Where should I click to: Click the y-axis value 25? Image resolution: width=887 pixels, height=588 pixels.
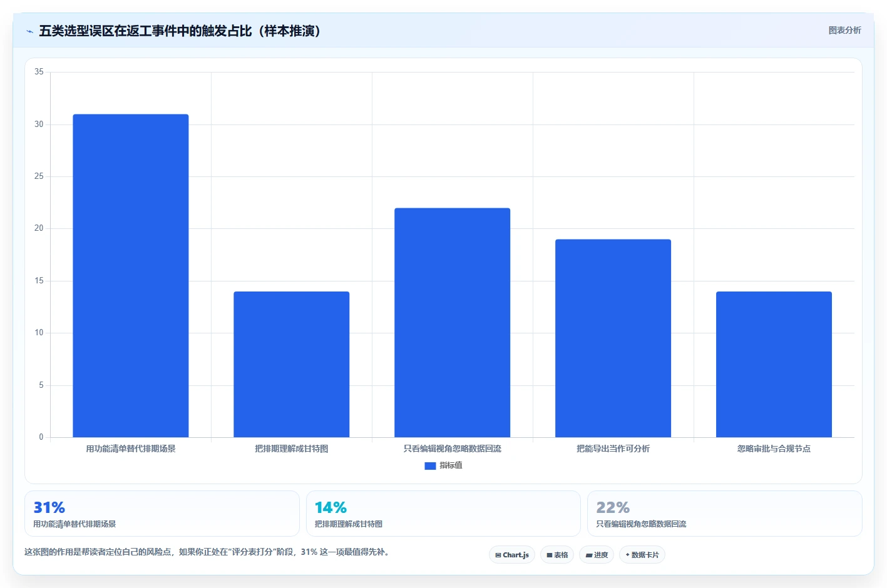pyautogui.click(x=39, y=176)
